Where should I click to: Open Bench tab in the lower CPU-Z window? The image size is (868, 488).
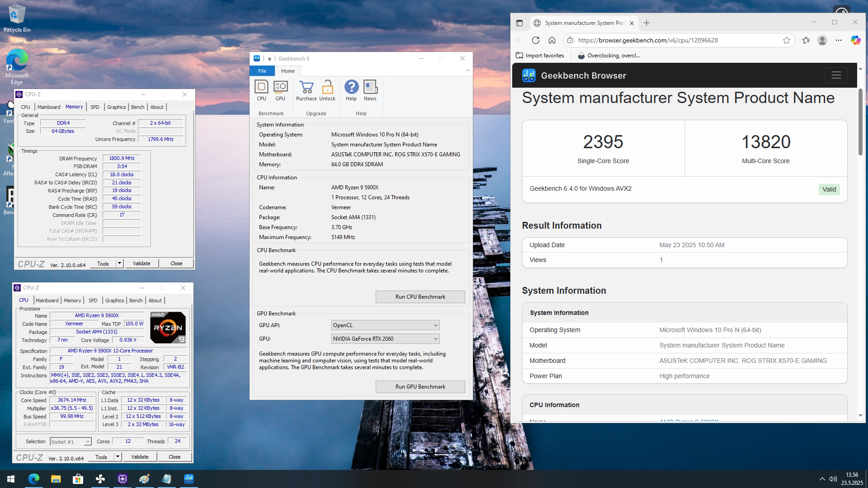pyautogui.click(x=136, y=300)
